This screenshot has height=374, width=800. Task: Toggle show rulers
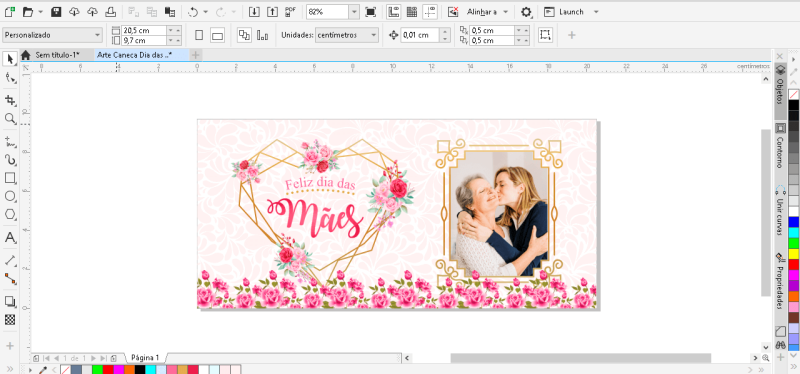click(393, 12)
